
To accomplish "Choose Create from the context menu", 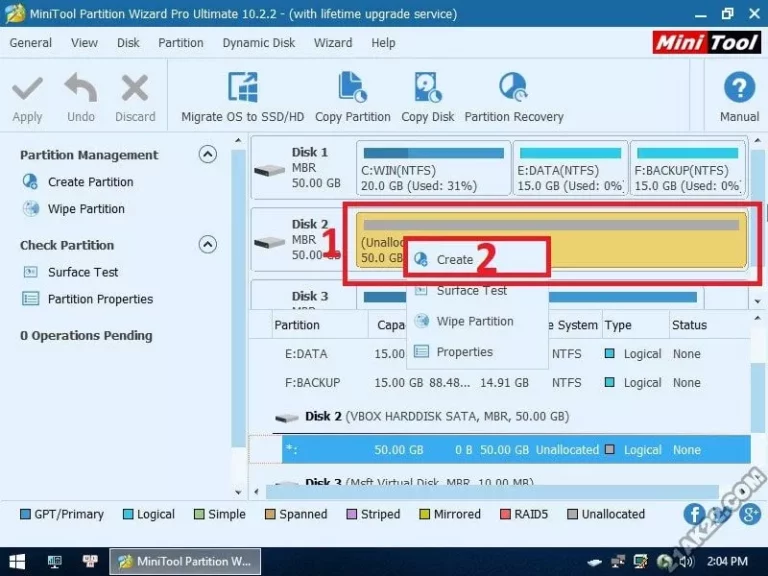I will pyautogui.click(x=455, y=259).
